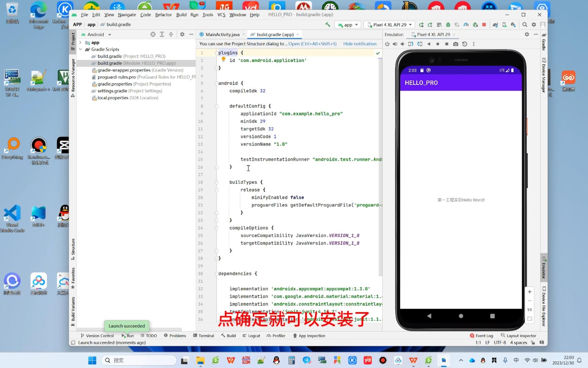588x368 pixels.
Task: Rotate the emulator with the rotate icon
Action: (411, 44)
